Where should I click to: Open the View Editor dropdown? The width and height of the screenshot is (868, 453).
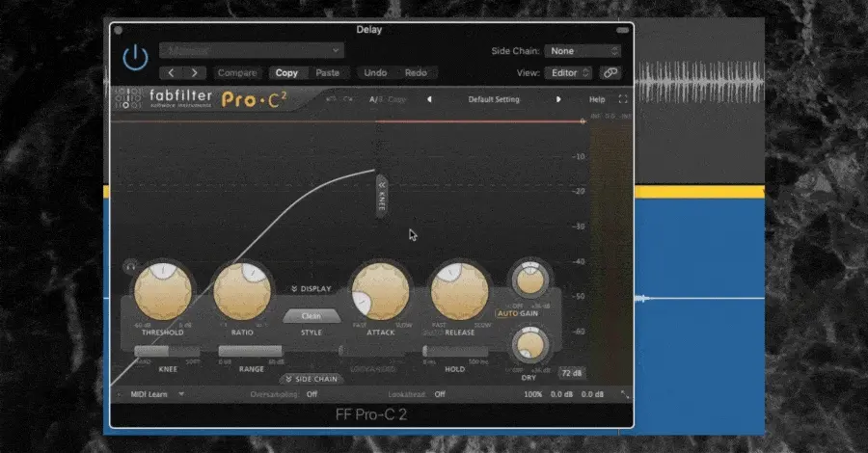click(x=568, y=72)
